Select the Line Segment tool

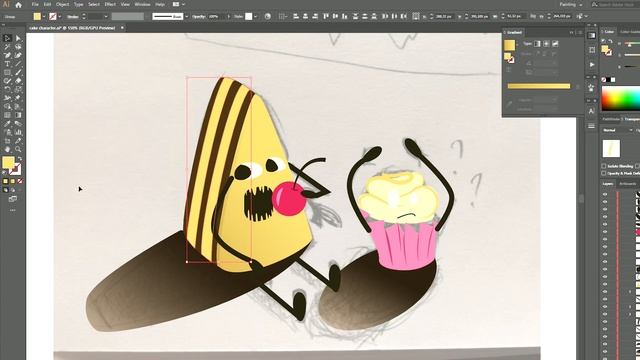(x=18, y=64)
